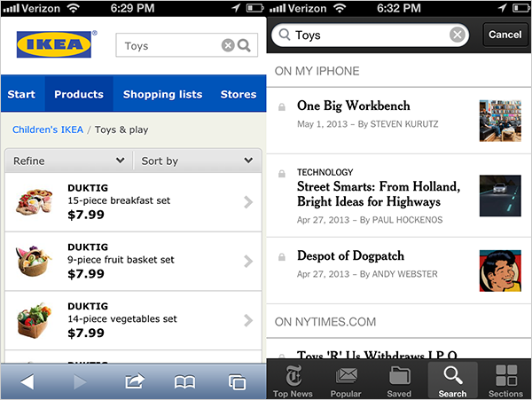532x400 pixels.
Task: Select the 9-piece fruit basket set text
Action: coord(121,260)
